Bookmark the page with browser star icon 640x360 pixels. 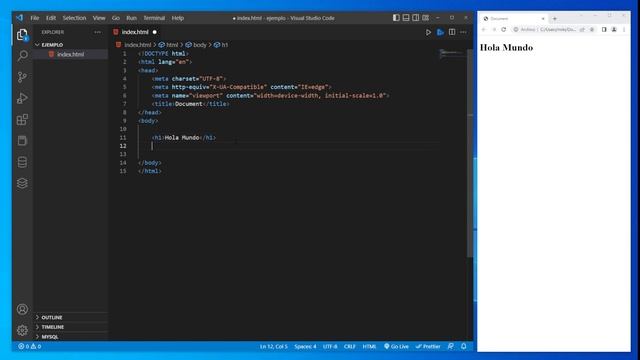(x=592, y=29)
